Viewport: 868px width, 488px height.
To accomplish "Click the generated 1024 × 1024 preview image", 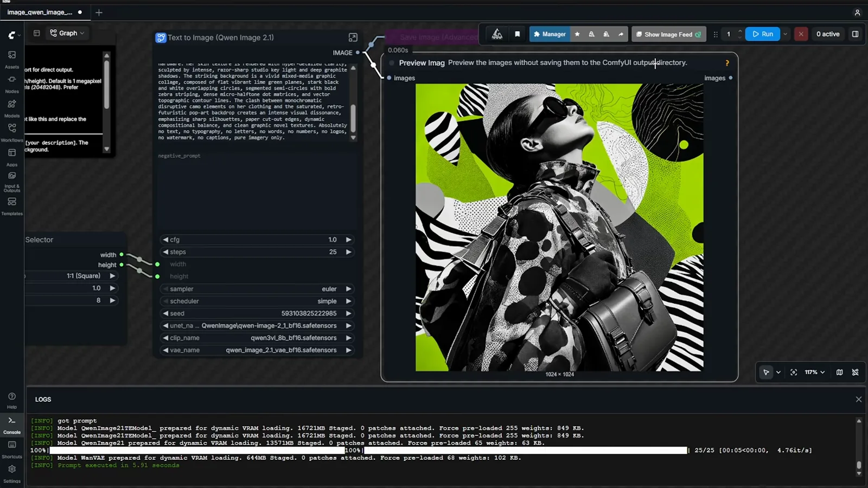I will (559, 227).
